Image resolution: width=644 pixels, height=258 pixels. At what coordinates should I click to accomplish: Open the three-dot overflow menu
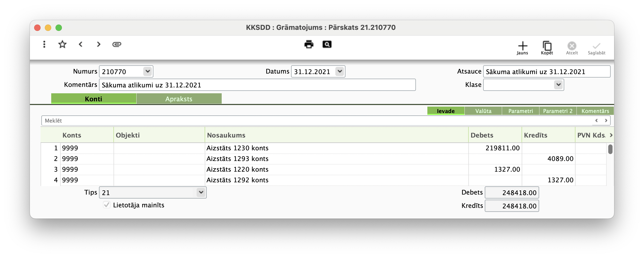[44, 45]
